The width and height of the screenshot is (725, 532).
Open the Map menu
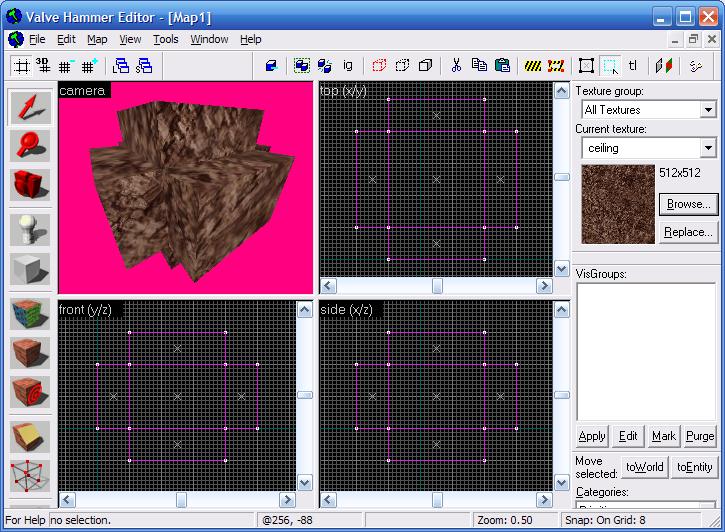click(x=97, y=39)
